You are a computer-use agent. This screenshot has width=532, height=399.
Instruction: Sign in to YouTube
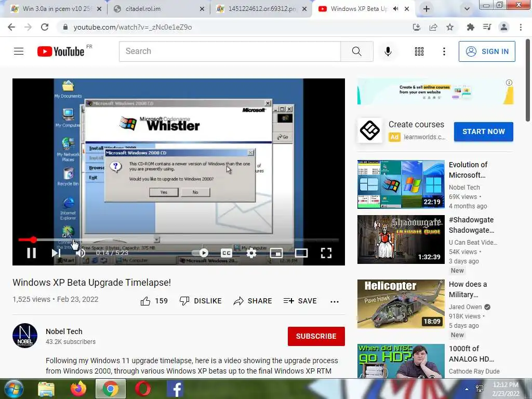[487, 51]
